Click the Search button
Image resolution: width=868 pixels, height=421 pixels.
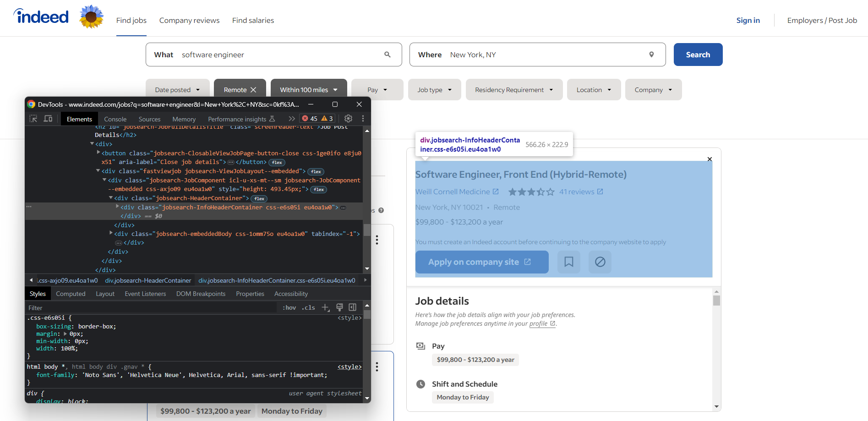tap(698, 54)
